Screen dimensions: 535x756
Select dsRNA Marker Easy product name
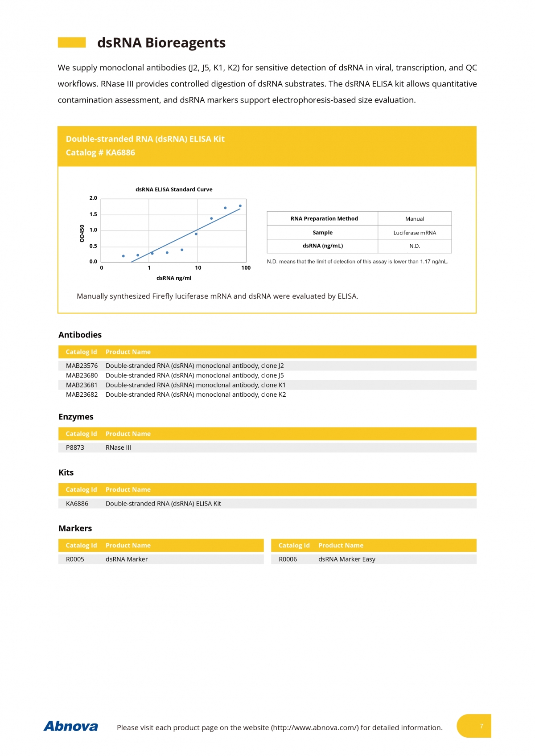[346, 559]
